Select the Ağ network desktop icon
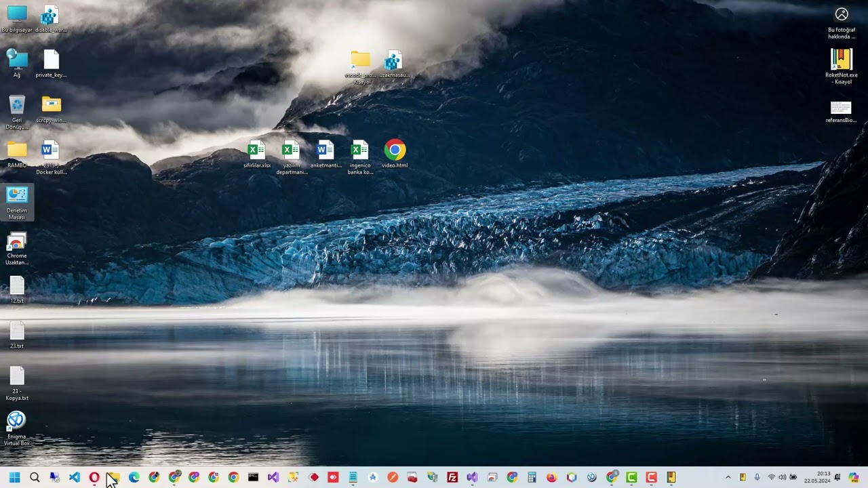868x488 pixels. pos(17,63)
